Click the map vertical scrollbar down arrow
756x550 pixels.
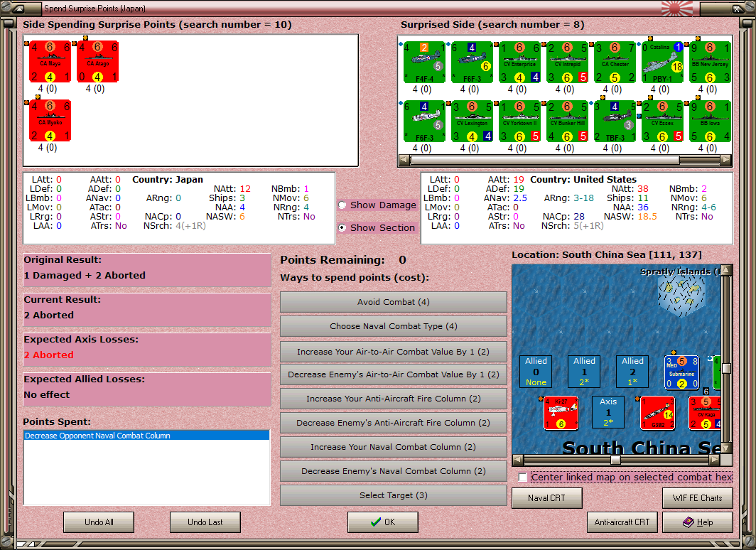click(727, 448)
